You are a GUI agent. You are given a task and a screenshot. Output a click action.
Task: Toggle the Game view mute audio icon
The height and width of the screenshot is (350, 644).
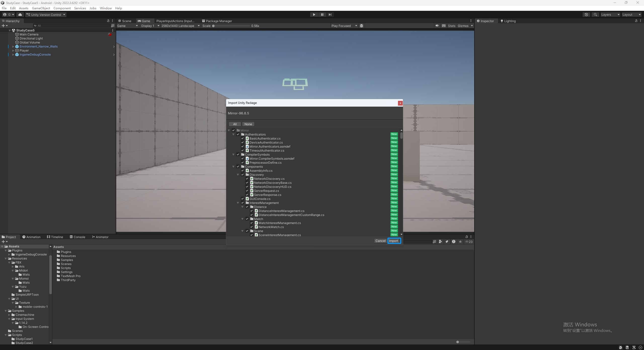tap(437, 26)
